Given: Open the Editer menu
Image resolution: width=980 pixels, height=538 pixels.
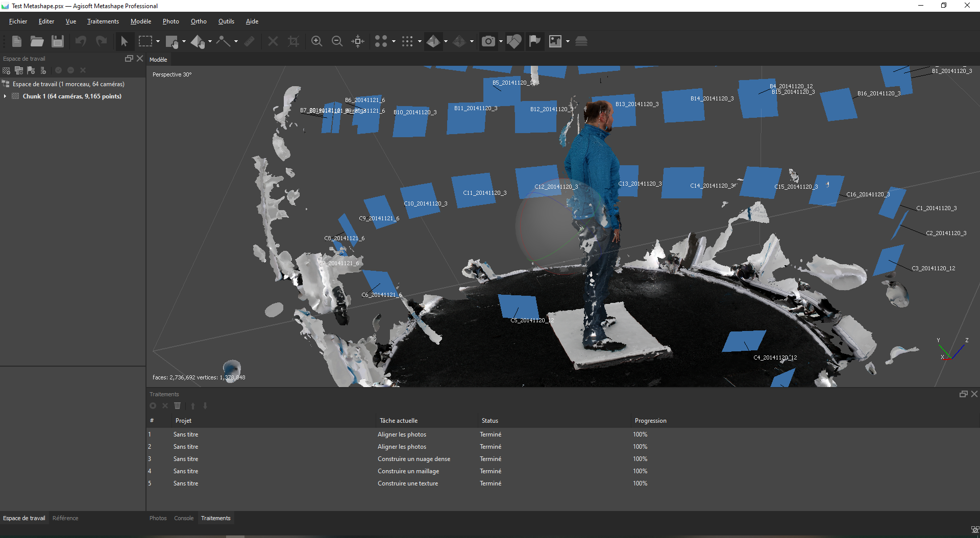Looking at the screenshot, I should 46,21.
